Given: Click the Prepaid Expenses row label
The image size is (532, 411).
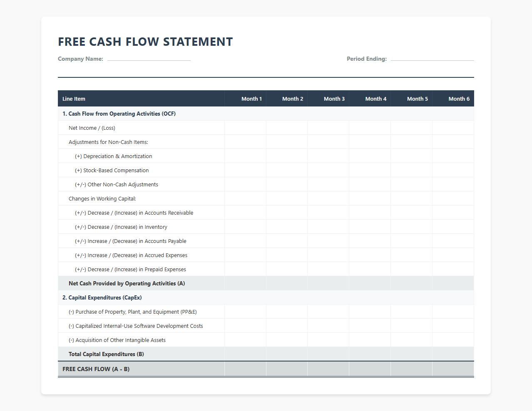Looking at the screenshot, I should click(130, 269).
